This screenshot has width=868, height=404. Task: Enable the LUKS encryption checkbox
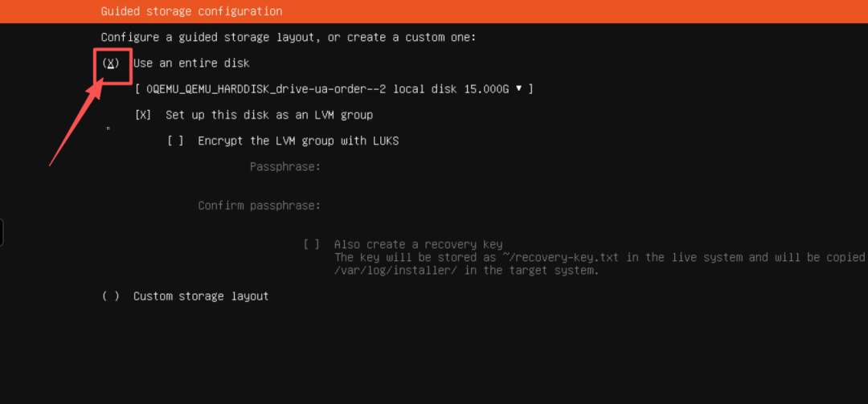coord(175,141)
